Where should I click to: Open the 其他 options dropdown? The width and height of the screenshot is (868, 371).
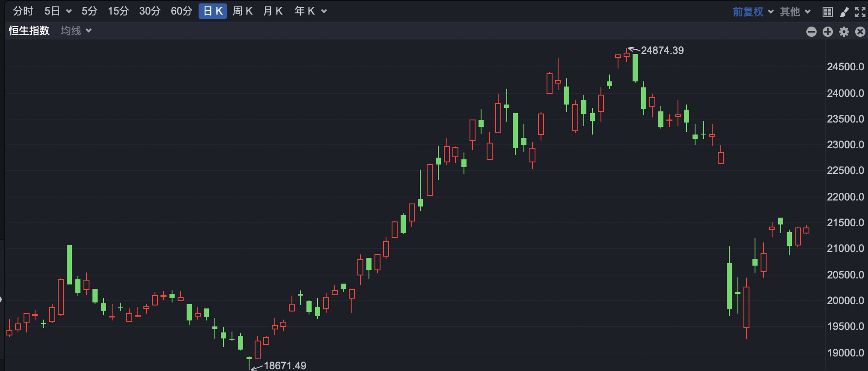(795, 12)
